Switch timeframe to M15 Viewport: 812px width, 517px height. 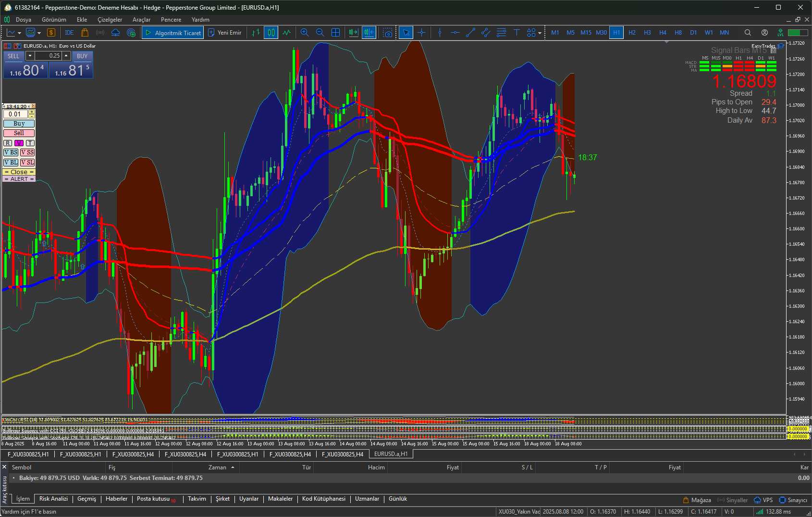[586, 33]
